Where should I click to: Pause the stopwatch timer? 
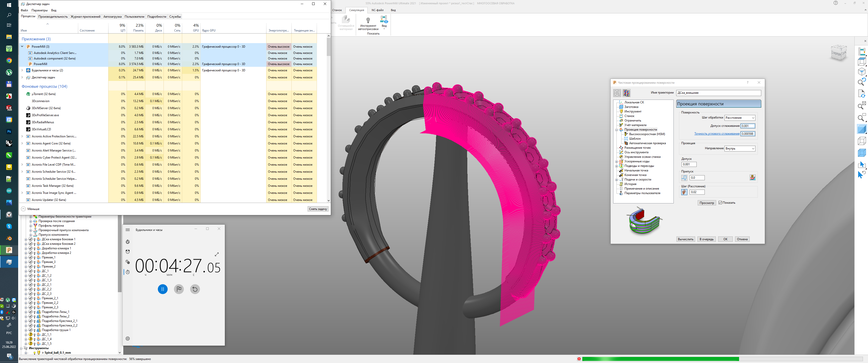(162, 289)
